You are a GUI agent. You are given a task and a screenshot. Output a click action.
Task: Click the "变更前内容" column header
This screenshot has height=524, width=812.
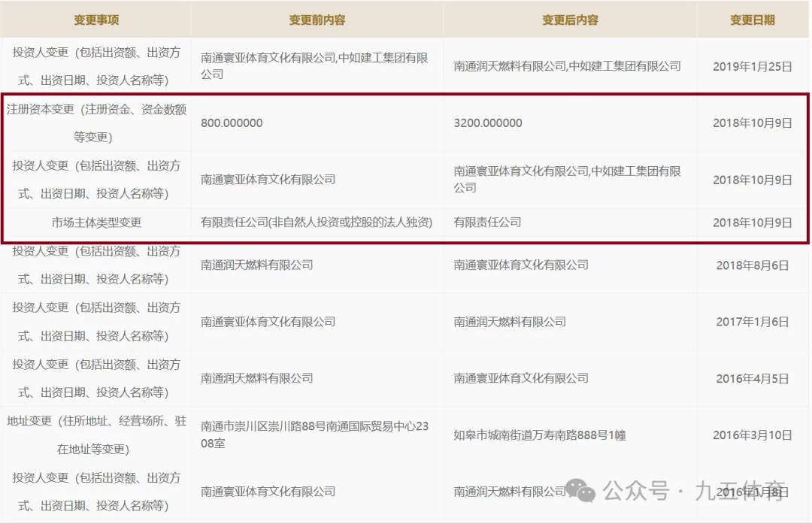coord(317,20)
